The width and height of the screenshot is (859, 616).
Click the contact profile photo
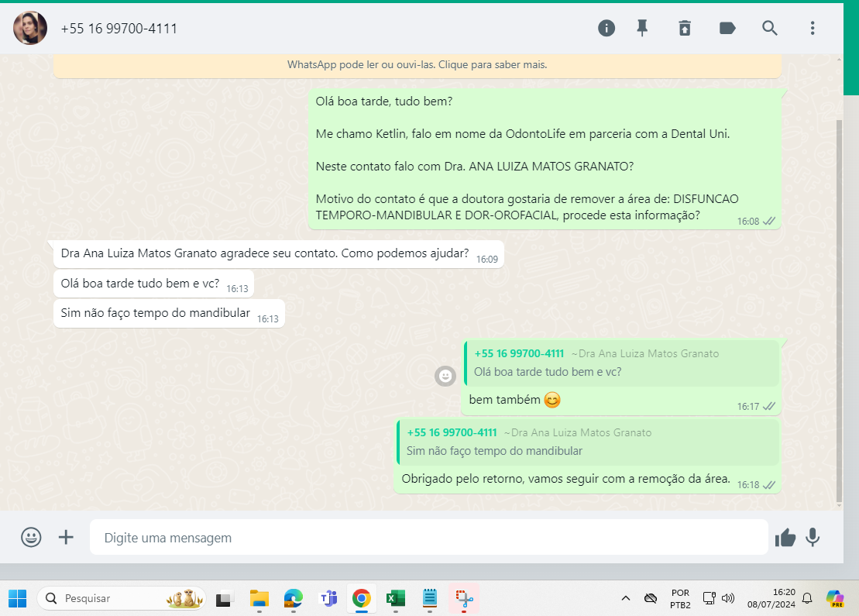click(30, 28)
